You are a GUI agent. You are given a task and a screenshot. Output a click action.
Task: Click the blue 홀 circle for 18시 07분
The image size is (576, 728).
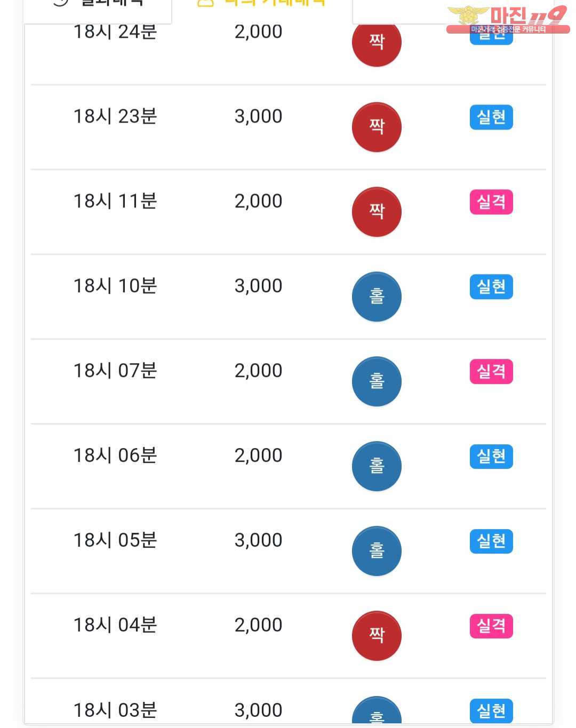tap(377, 381)
